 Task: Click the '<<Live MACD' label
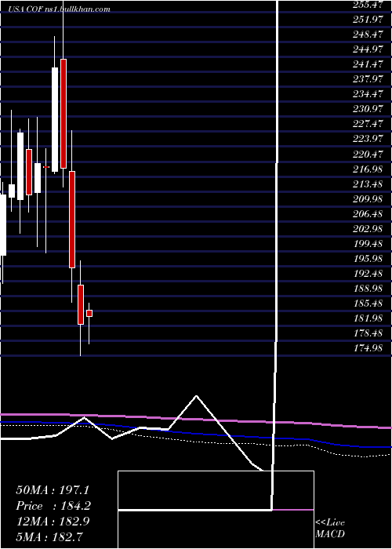330,529
